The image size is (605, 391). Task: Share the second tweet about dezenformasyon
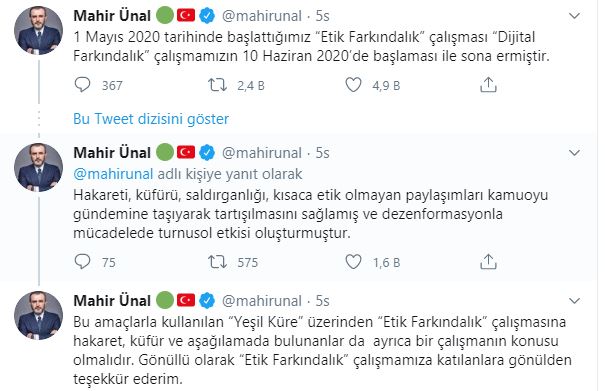488,262
